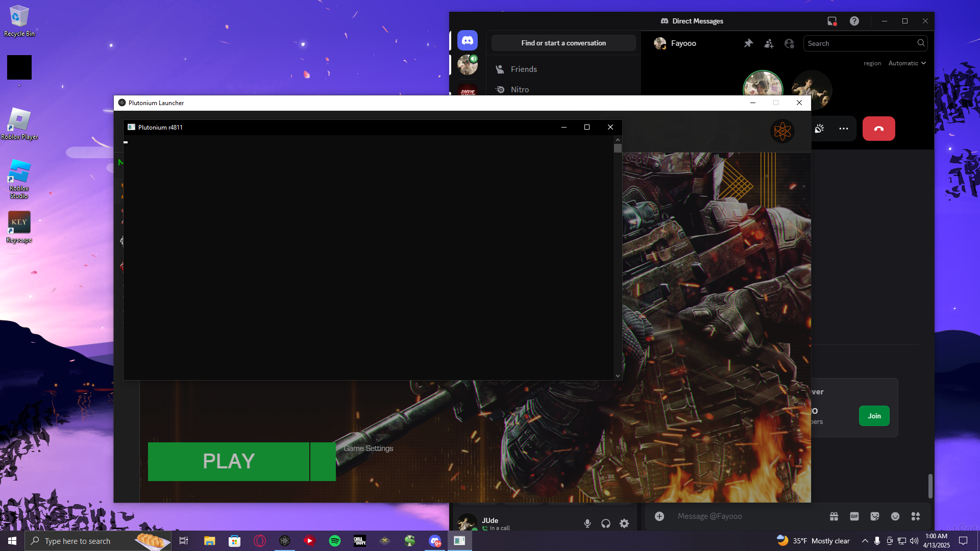Screen dimensions: 980x551
Task: Switch to Discord via its taskbar icon
Action: [435, 541]
